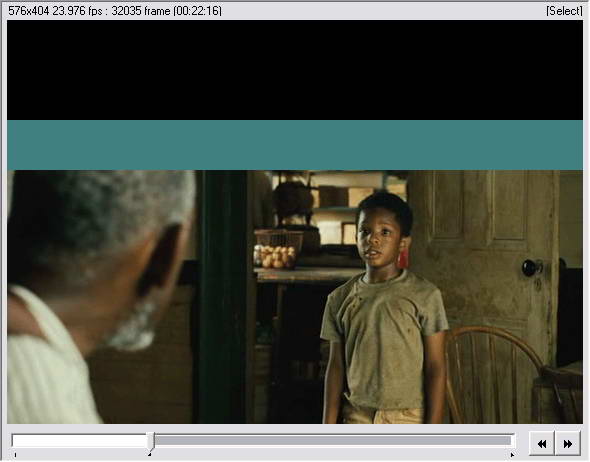Click the gray selected range of seek bar

[333, 441]
